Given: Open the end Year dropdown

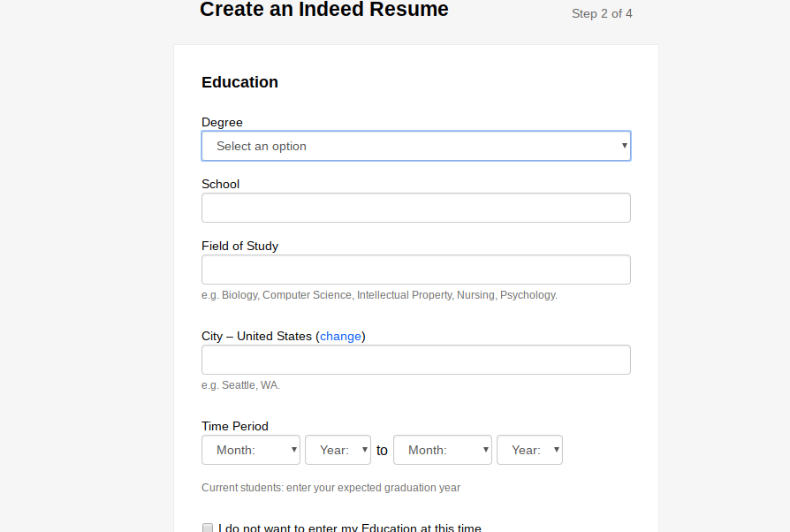Looking at the screenshot, I should (x=529, y=450).
